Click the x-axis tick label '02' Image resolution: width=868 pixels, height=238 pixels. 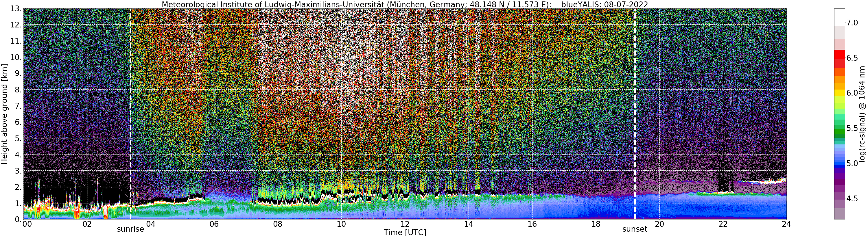coord(87,224)
